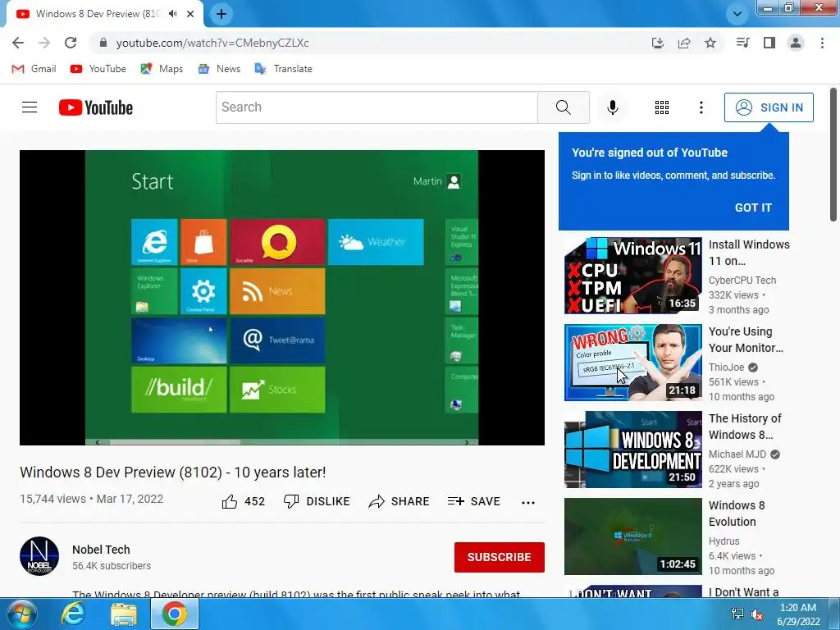The width and height of the screenshot is (840, 630).
Task: Open the YouTube hamburger guide menu
Action: tap(30, 107)
